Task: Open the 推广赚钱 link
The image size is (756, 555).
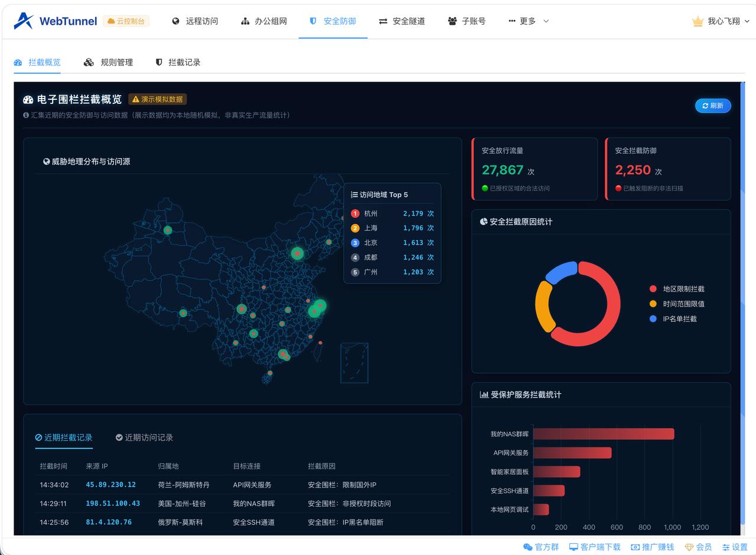Action: pyautogui.click(x=652, y=547)
